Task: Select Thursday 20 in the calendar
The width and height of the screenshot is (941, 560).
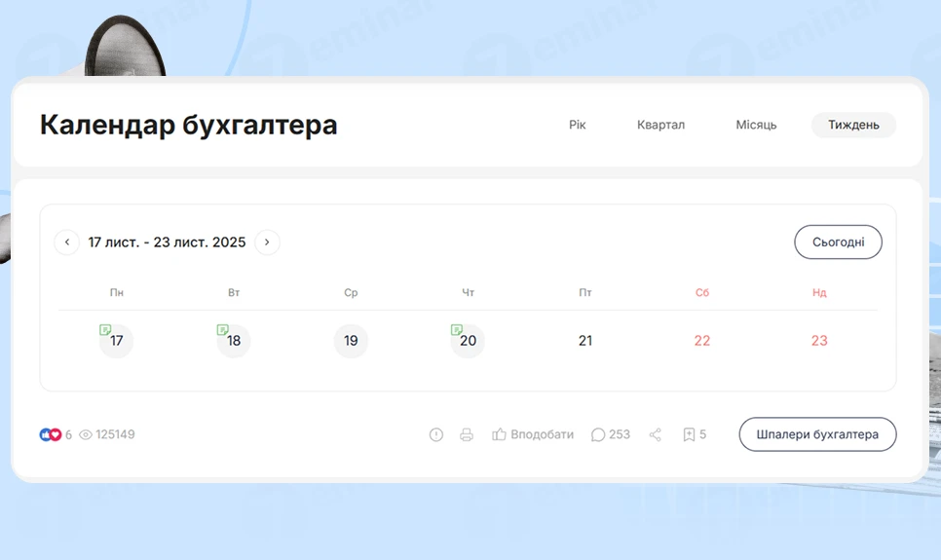Action: 468,341
